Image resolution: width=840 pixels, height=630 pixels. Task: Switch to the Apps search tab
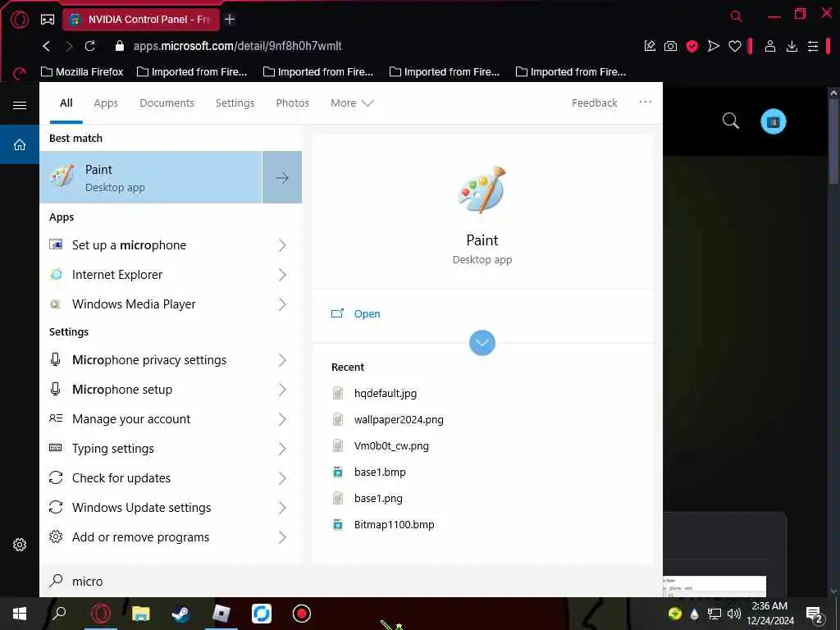tap(106, 103)
